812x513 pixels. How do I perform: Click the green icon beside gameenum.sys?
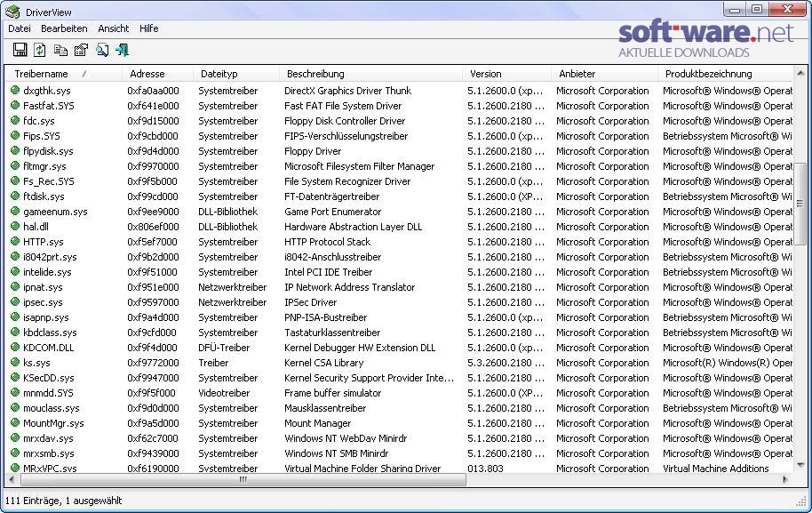pyautogui.click(x=15, y=211)
